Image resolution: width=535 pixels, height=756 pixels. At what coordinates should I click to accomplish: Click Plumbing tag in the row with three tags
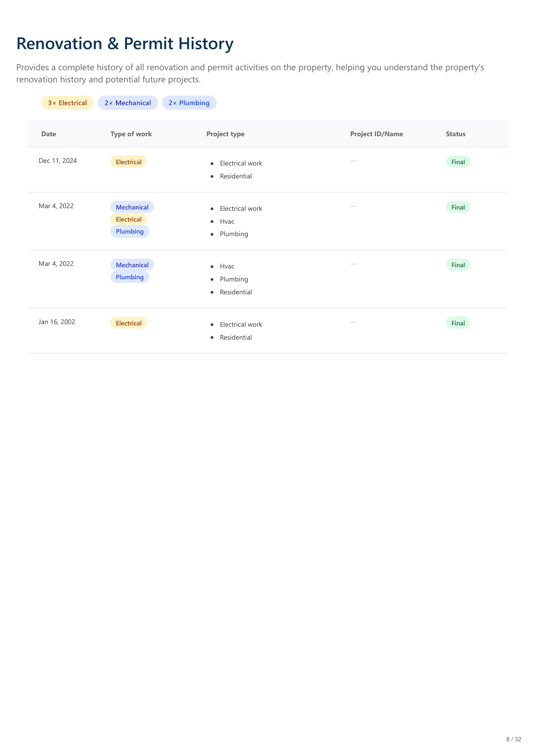click(130, 231)
